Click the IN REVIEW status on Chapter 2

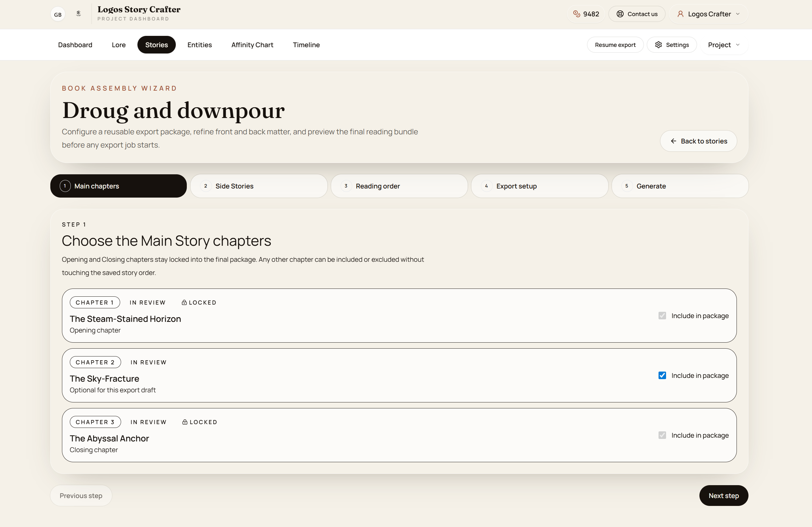(148, 362)
